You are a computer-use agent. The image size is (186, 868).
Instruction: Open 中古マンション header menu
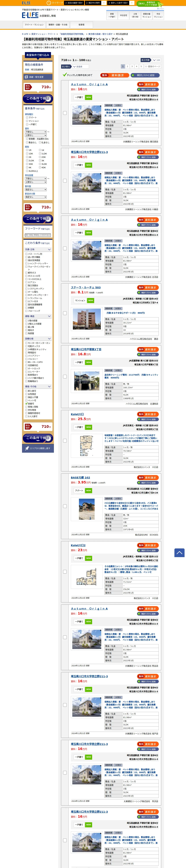pos(158,15)
